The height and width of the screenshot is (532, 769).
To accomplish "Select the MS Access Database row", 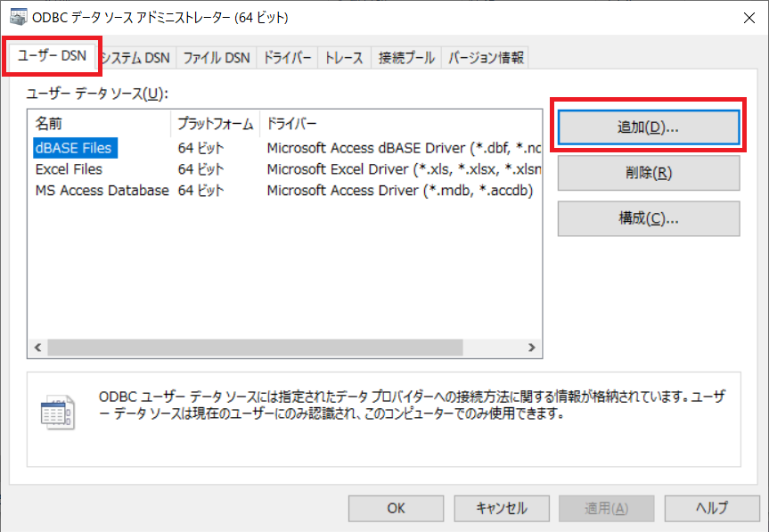I will 102,190.
